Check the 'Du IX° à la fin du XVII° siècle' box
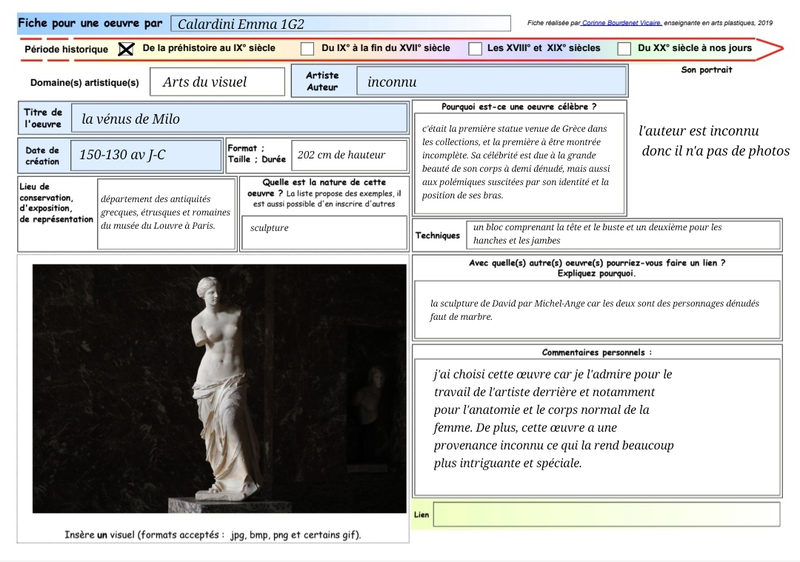This screenshot has width=800, height=562. pos(307,48)
